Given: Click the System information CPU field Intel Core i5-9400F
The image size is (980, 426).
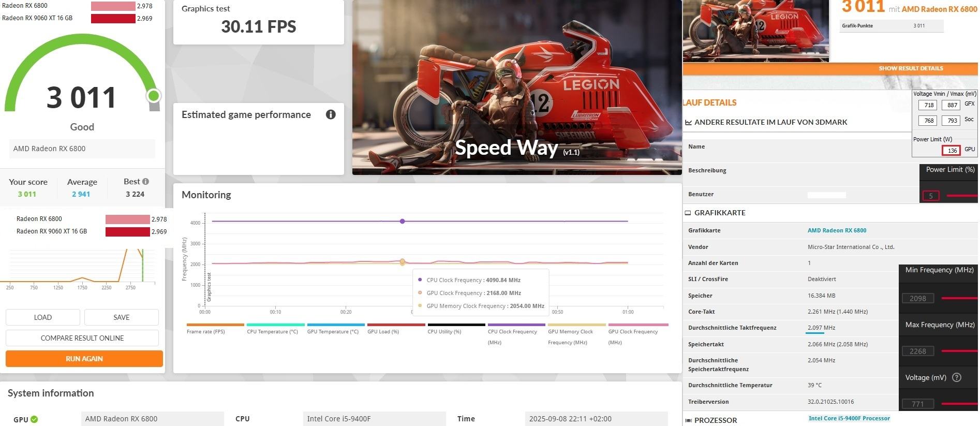Looking at the screenshot, I should coord(374,419).
